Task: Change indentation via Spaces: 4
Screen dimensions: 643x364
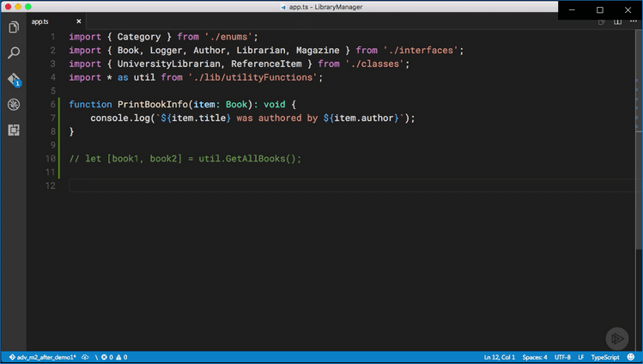Action: coord(534,357)
